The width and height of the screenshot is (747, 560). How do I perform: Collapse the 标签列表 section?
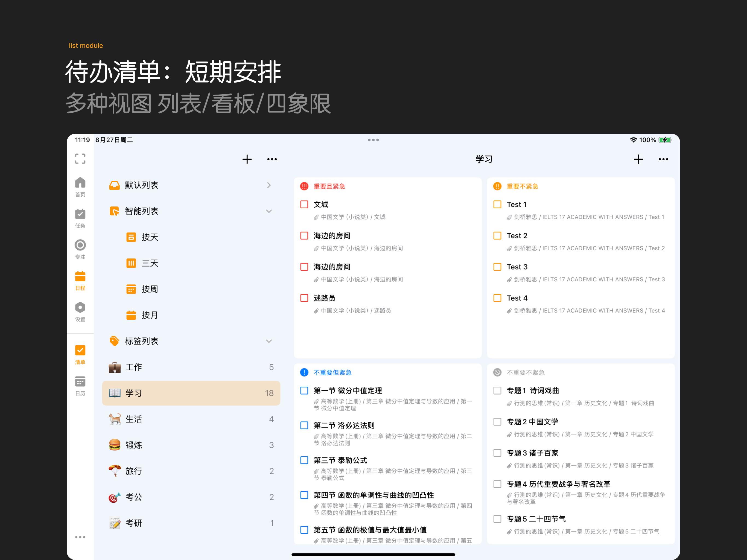click(x=269, y=341)
